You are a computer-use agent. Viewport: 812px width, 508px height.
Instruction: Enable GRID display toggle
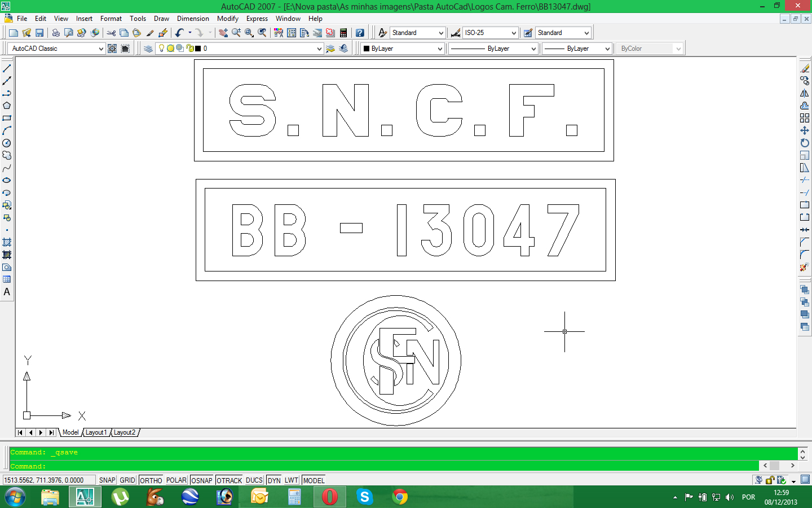(x=127, y=480)
